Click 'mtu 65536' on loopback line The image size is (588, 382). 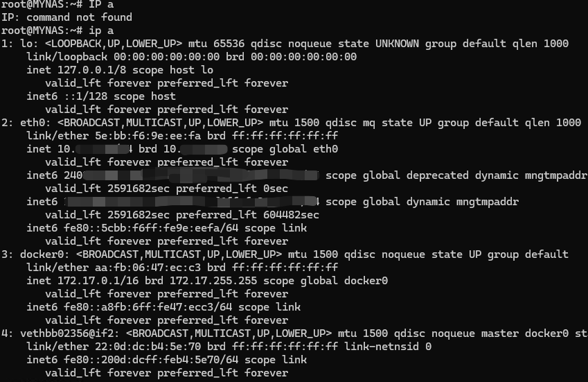pos(216,44)
